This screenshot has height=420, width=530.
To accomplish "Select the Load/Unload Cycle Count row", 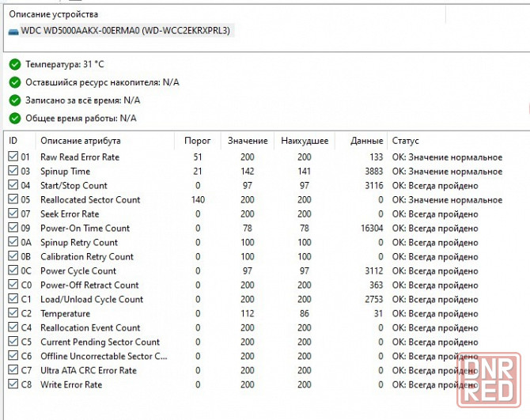I will click(92, 300).
